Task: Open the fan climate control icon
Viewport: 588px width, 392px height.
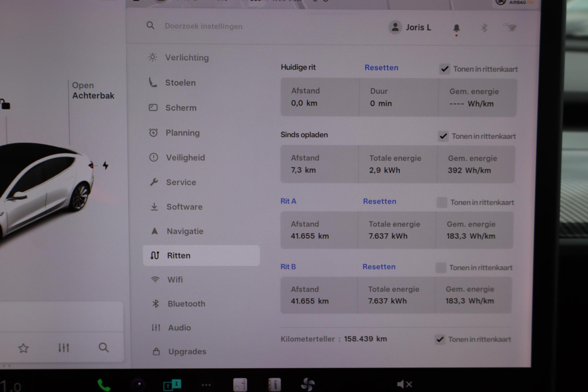Action: click(x=307, y=384)
